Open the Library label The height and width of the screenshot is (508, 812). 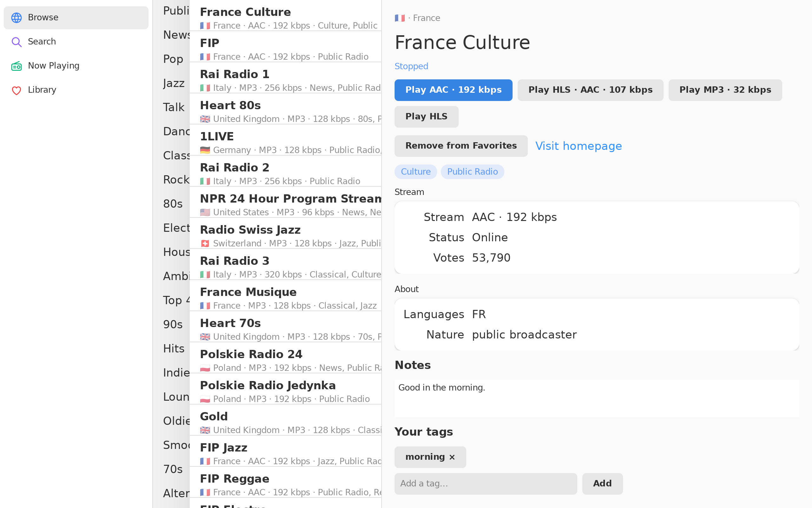tap(42, 90)
